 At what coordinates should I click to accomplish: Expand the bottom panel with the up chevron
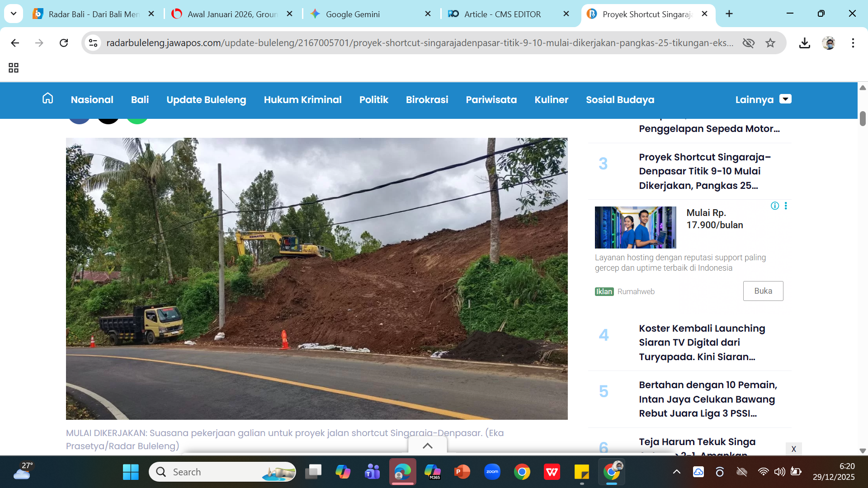coord(427,446)
